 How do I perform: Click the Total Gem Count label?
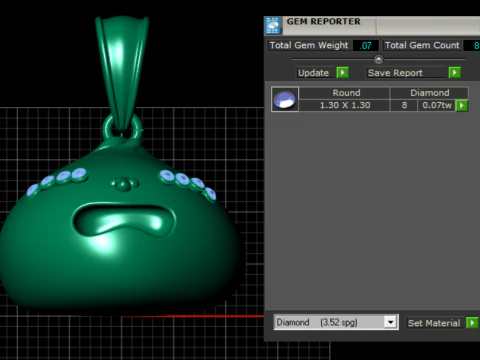(x=422, y=45)
